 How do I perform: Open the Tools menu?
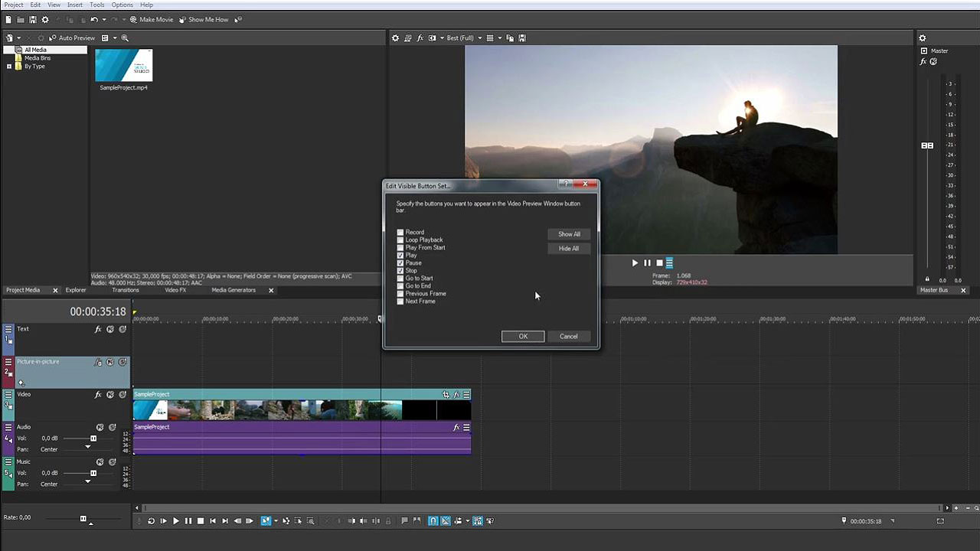pyautogui.click(x=96, y=5)
